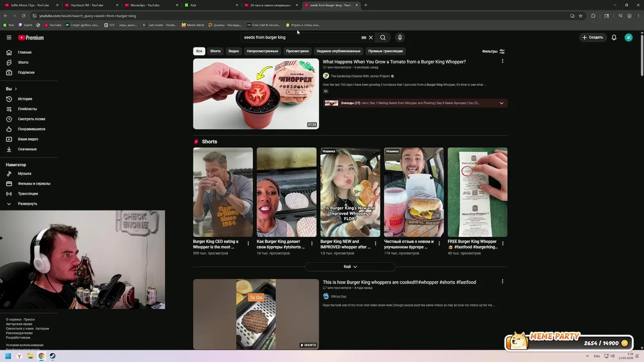The width and height of the screenshot is (644, 362).
Task: Open the on-screen keyboard icon in search
Action: pos(364,38)
